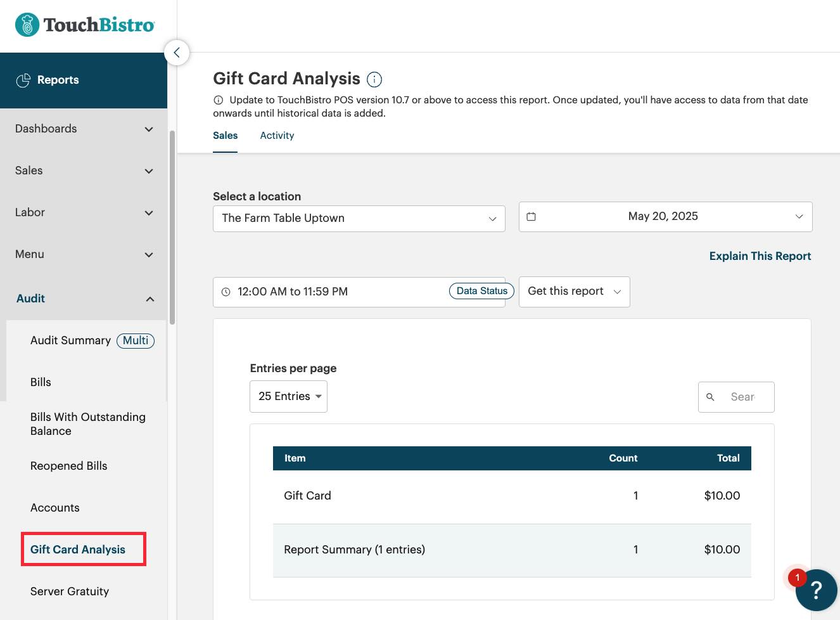Collapse the Audit section in the sidebar

pyautogui.click(x=150, y=299)
